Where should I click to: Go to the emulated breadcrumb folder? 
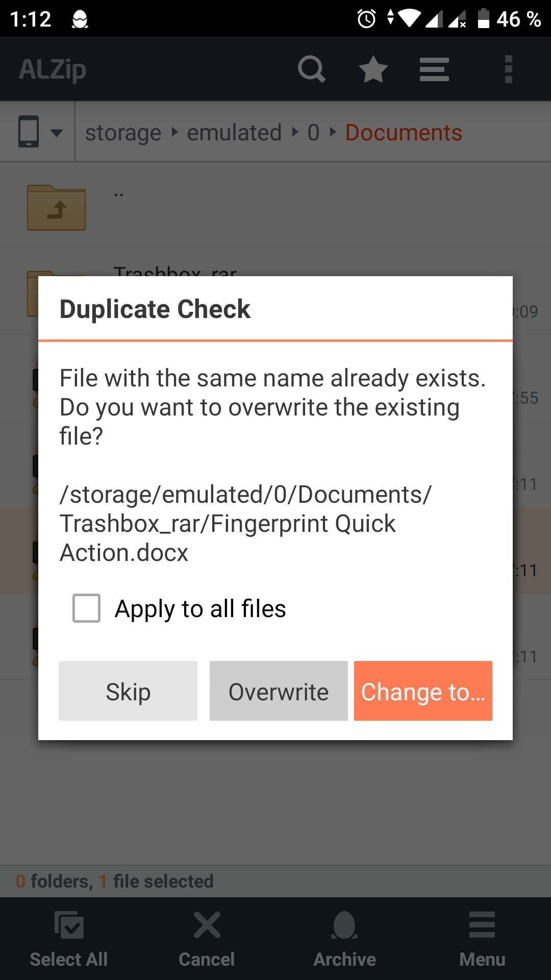[x=234, y=133]
